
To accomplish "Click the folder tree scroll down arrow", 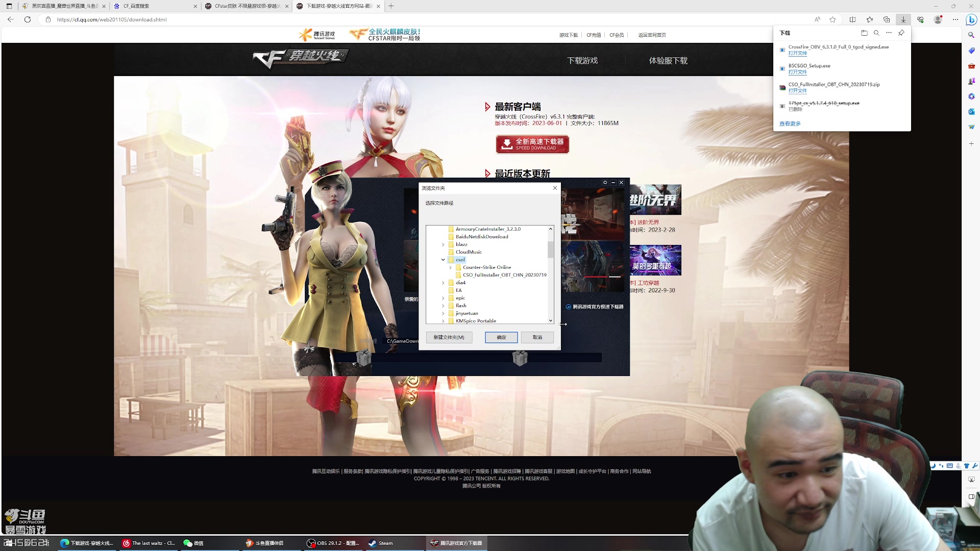I will coord(551,321).
